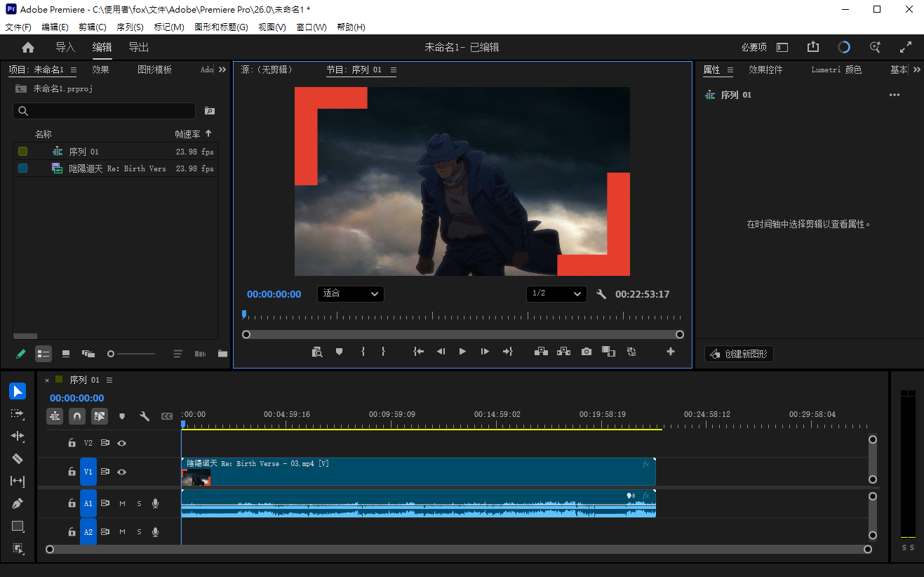Click the project thumbnail size slider
The width and height of the screenshot is (924, 577).
[131, 354]
